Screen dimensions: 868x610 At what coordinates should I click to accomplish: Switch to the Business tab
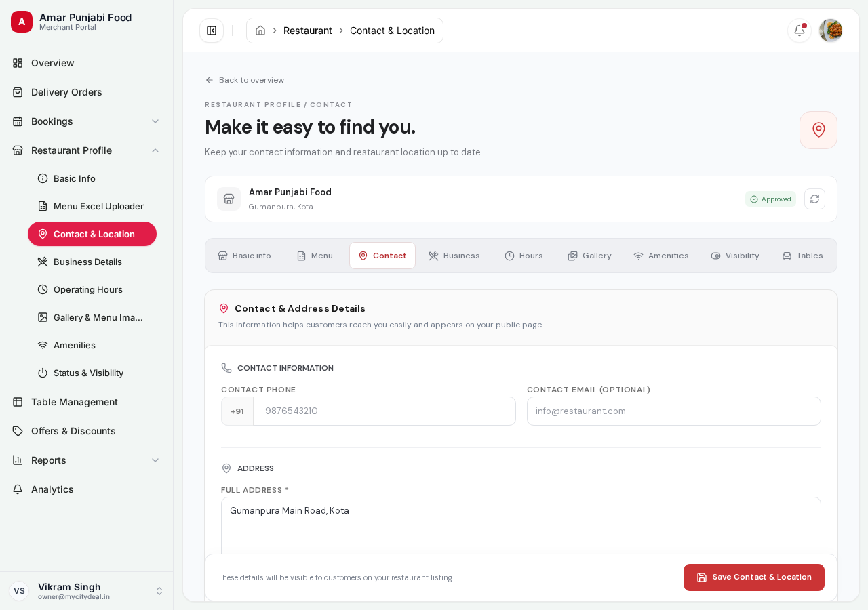pyautogui.click(x=454, y=256)
